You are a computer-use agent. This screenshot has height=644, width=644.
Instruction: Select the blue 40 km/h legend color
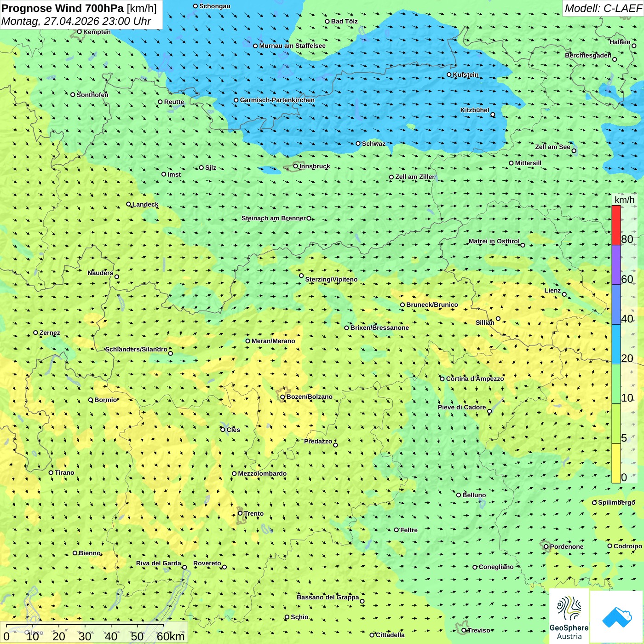pyautogui.click(x=616, y=305)
